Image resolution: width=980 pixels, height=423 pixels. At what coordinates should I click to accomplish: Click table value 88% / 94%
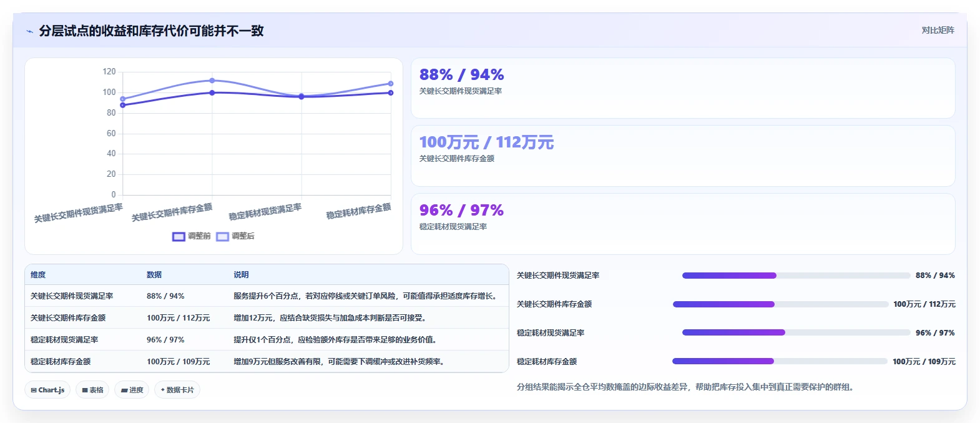(x=165, y=296)
